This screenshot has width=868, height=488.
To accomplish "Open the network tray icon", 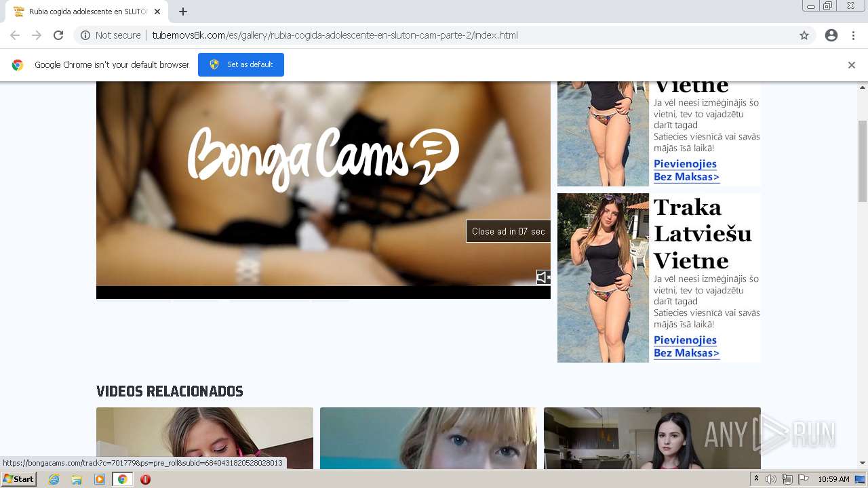I will 787,479.
